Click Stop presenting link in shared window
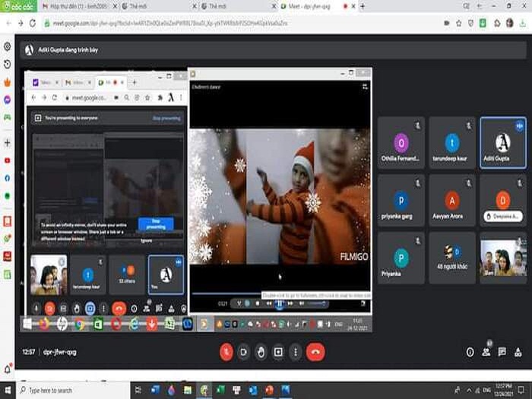The width and height of the screenshot is (532, 399). pyautogui.click(x=166, y=118)
